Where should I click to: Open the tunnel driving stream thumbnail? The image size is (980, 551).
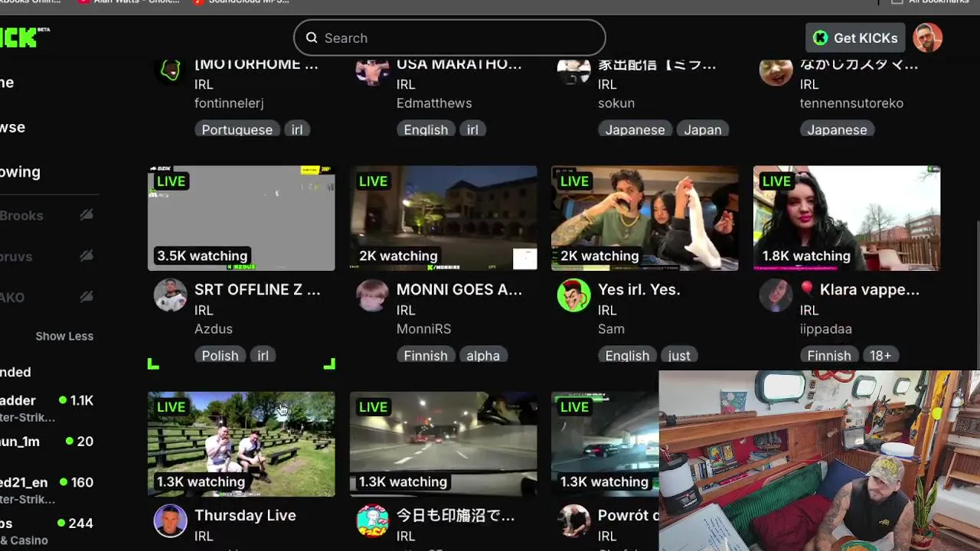(443, 444)
